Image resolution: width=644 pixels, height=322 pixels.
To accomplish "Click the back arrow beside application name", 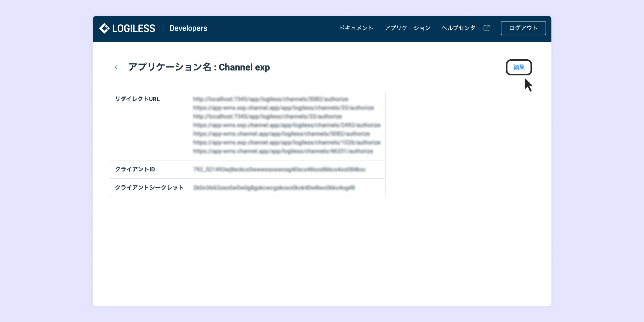I will (x=117, y=67).
